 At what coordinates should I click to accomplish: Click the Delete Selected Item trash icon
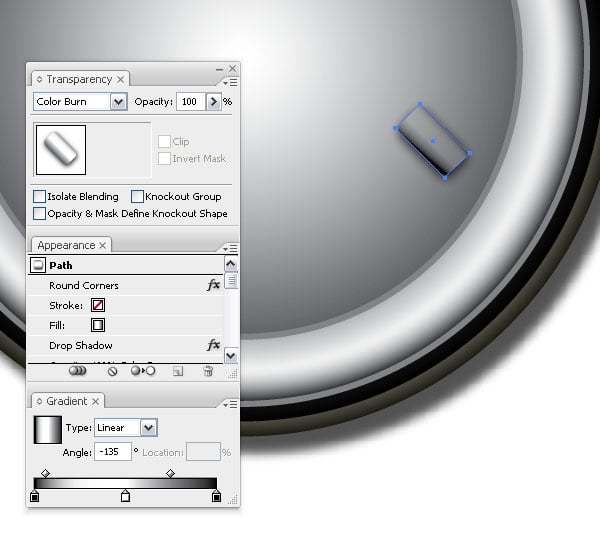208,371
